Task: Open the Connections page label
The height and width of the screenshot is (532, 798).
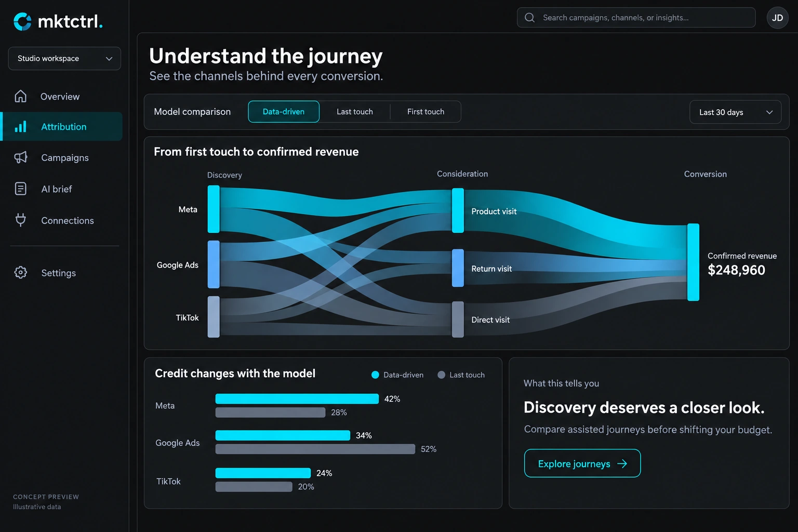Action: coord(68,221)
